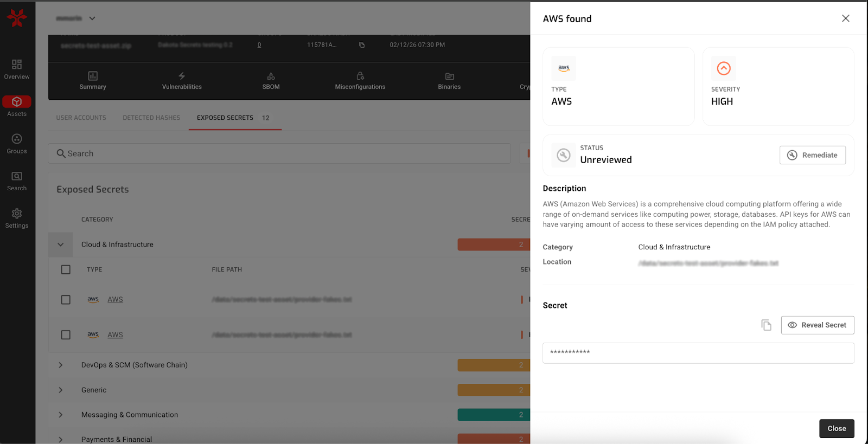868x444 pixels.
Task: Check the first AWS row checkbox
Action: tap(66, 300)
